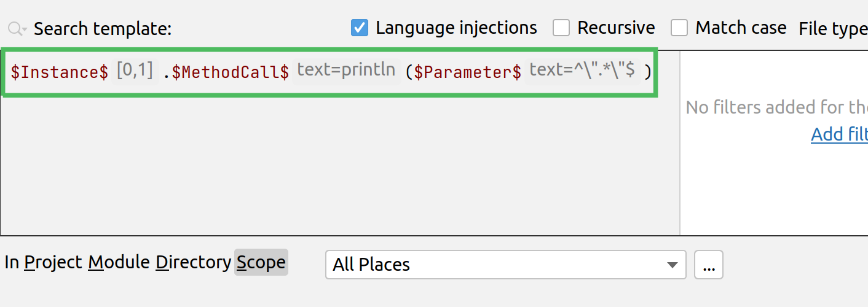Screen dimensions: 868x307
Task: Click the $Parameter$ template variable
Action: pos(468,72)
